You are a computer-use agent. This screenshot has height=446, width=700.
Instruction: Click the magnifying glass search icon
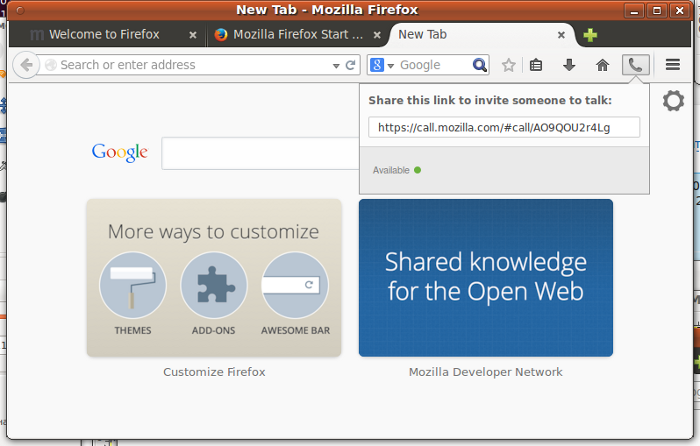click(x=479, y=65)
